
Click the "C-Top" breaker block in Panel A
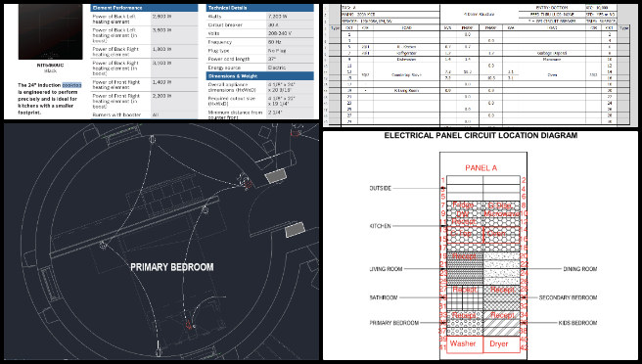[465, 234]
